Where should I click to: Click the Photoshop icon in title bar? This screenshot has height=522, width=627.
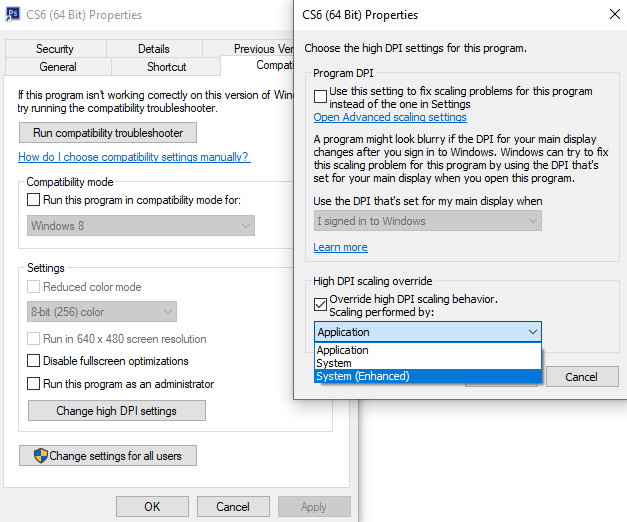15,15
